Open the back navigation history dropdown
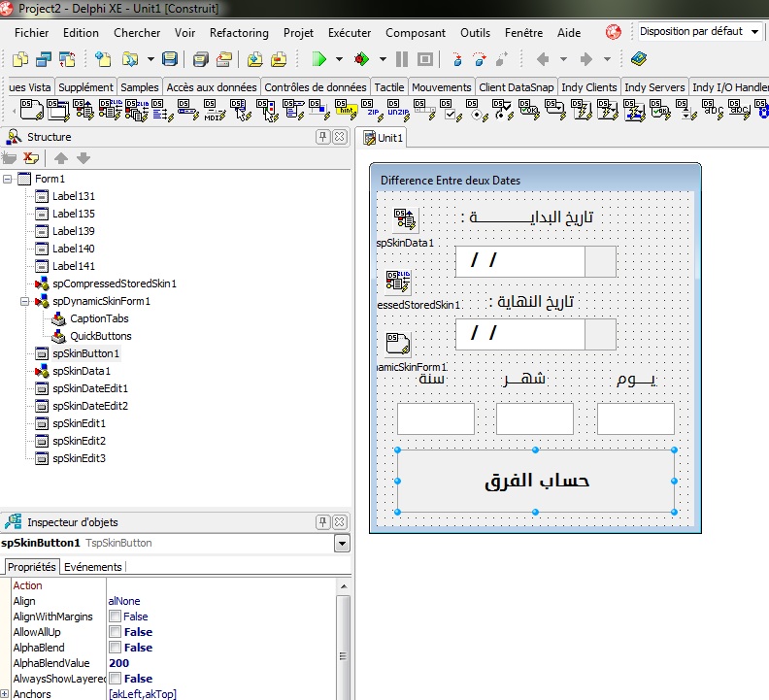 [563, 59]
